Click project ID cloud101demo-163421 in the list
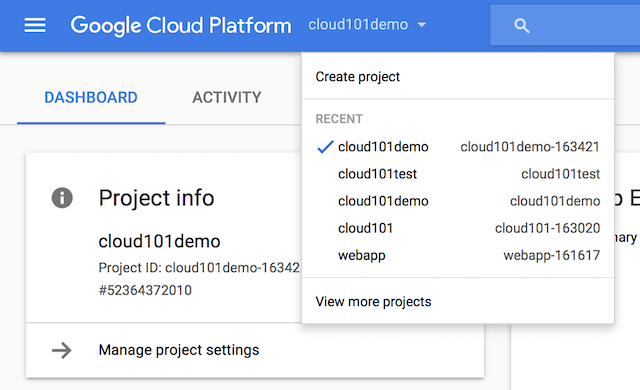 point(530,147)
